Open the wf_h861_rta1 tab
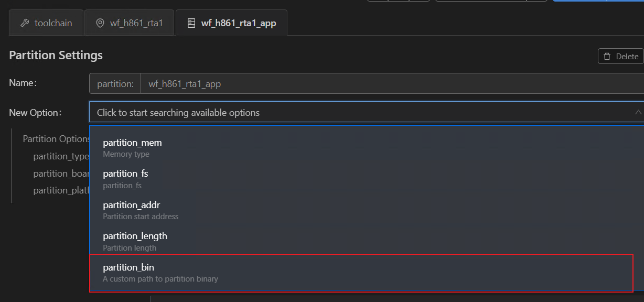This screenshot has width=644, height=302. point(136,23)
